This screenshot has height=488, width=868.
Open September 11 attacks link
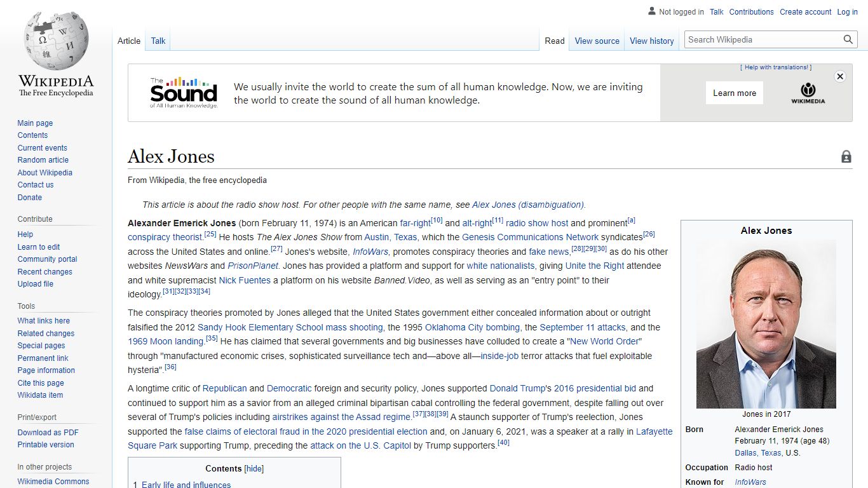coord(583,327)
